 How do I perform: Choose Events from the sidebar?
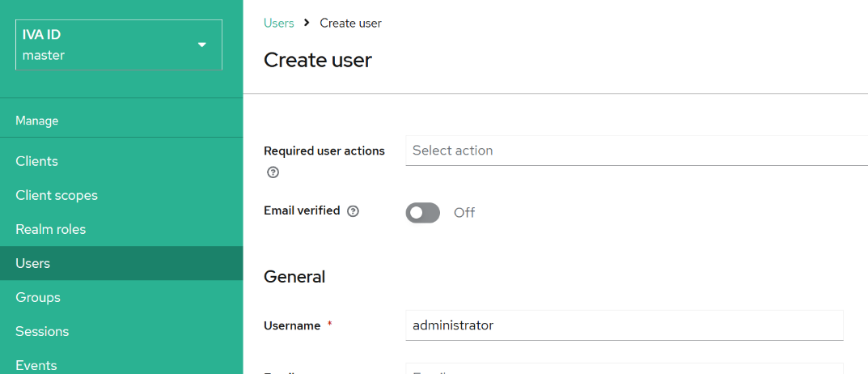(36, 365)
